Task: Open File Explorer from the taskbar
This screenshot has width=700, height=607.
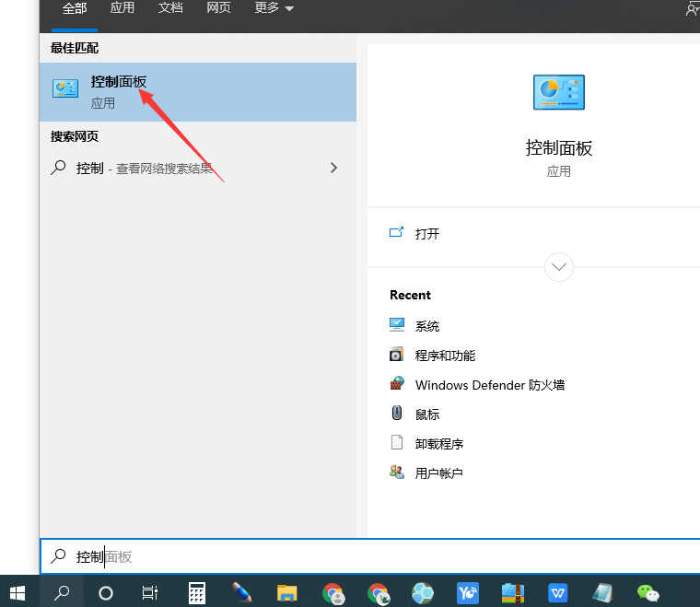Action: pos(287,593)
